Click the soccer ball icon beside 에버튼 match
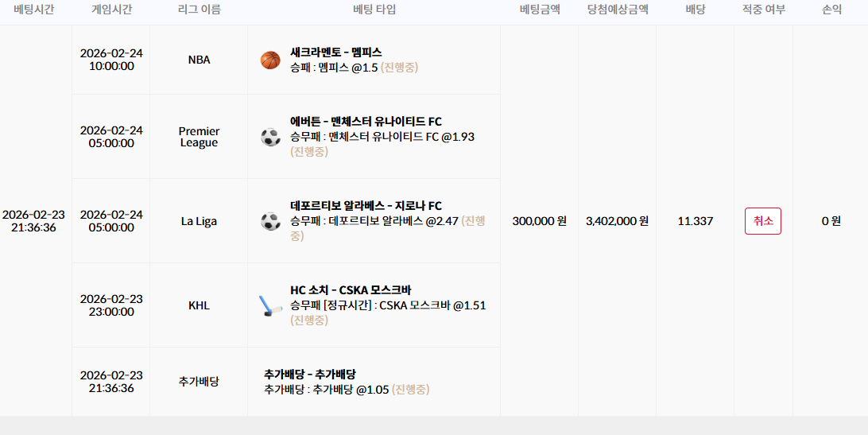Viewport: 868px width, 435px height. [271, 137]
